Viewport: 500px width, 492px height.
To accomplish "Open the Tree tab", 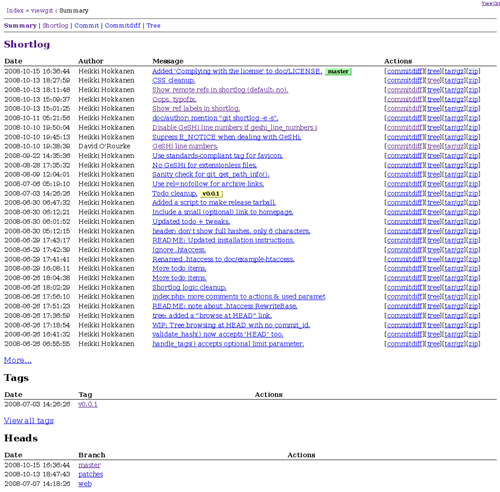I will [x=153, y=26].
